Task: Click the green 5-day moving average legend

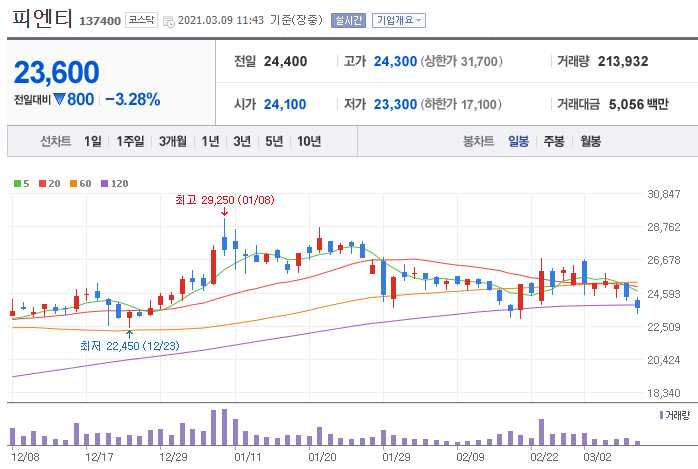Action: (x=21, y=183)
